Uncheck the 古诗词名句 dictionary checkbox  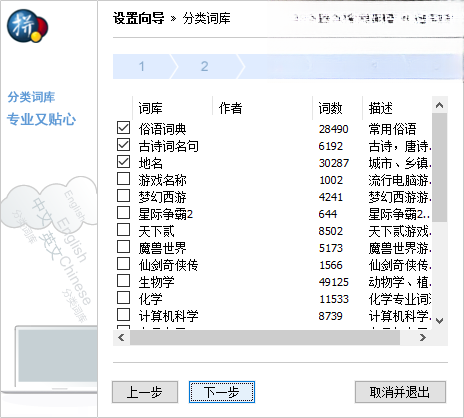[x=123, y=145]
